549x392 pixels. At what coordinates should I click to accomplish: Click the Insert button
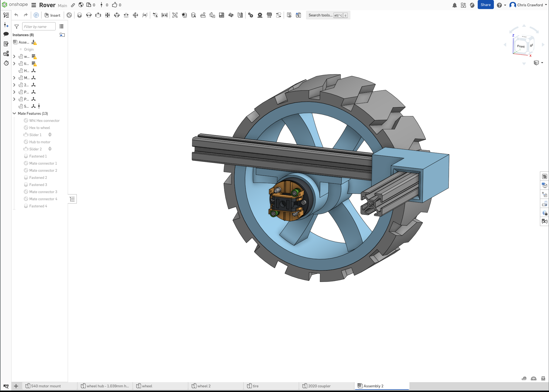click(x=52, y=15)
